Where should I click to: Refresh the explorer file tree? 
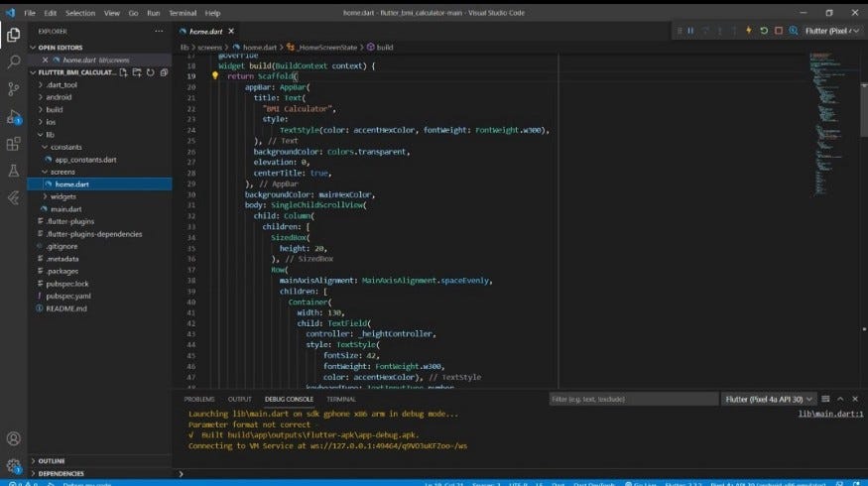pos(151,72)
